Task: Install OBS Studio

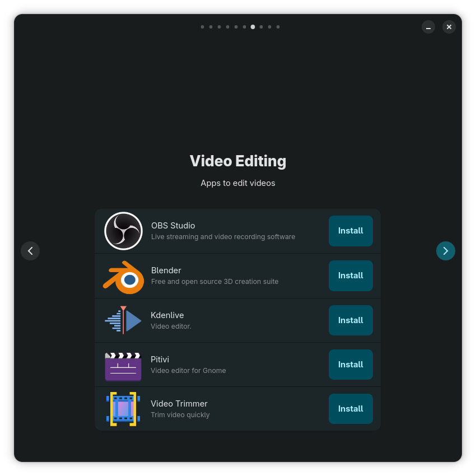Action: [351, 231]
